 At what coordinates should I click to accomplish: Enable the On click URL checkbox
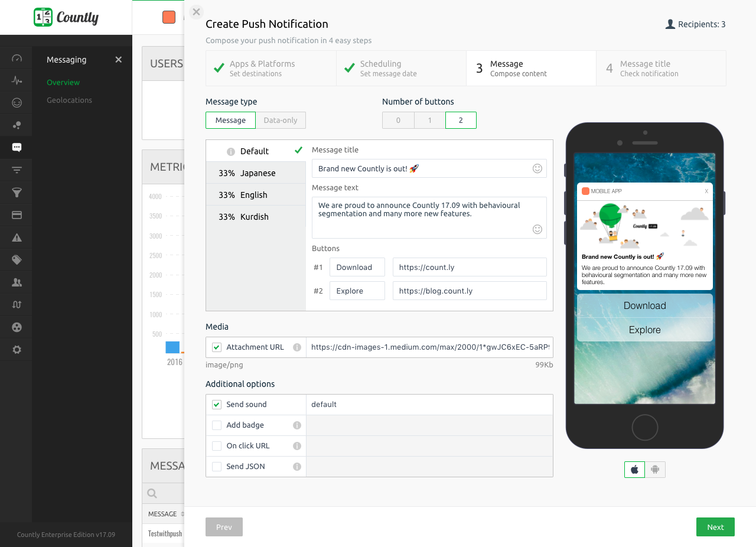(x=217, y=446)
